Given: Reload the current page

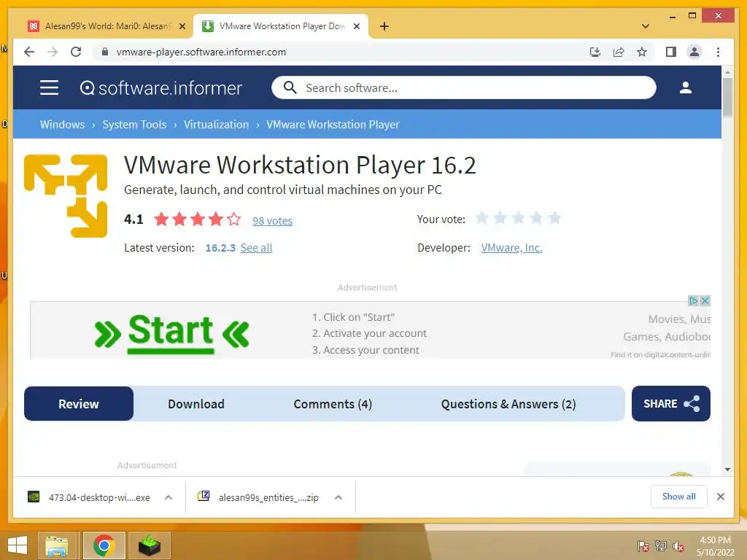Looking at the screenshot, I should click(76, 52).
